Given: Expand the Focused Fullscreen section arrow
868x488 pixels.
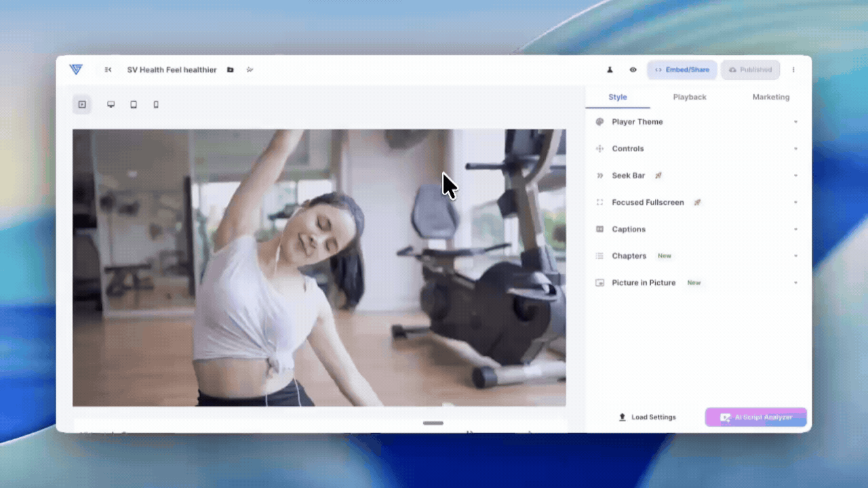Looking at the screenshot, I should (x=795, y=202).
